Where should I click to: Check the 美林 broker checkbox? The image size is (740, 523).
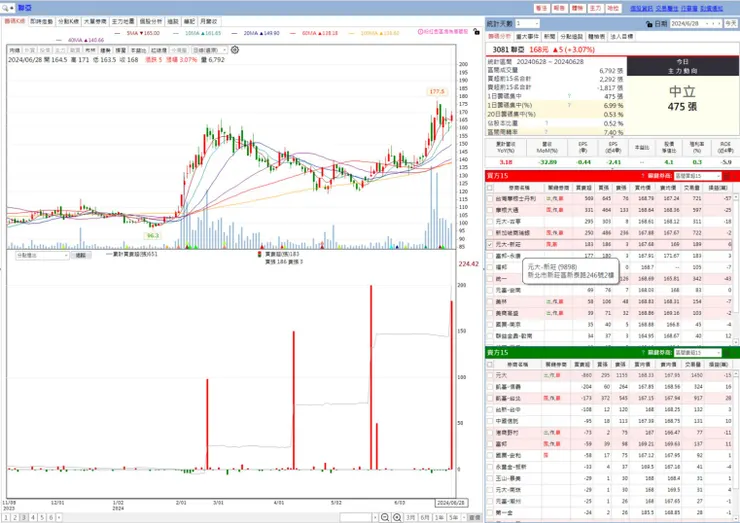pyautogui.click(x=490, y=302)
